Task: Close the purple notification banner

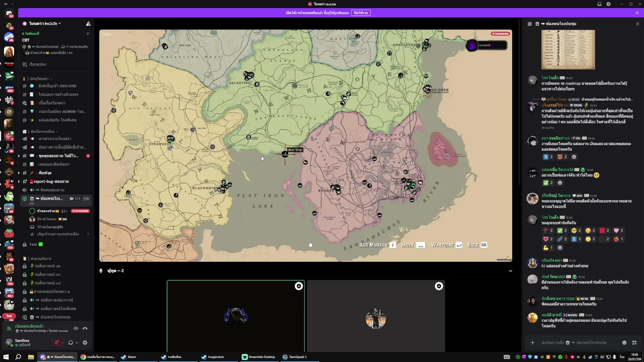Action: 637,13
